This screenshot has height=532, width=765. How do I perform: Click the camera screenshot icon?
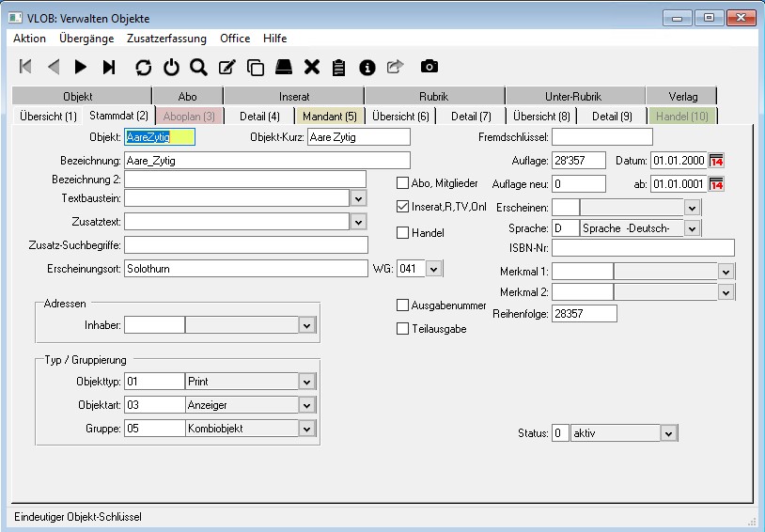pos(429,67)
